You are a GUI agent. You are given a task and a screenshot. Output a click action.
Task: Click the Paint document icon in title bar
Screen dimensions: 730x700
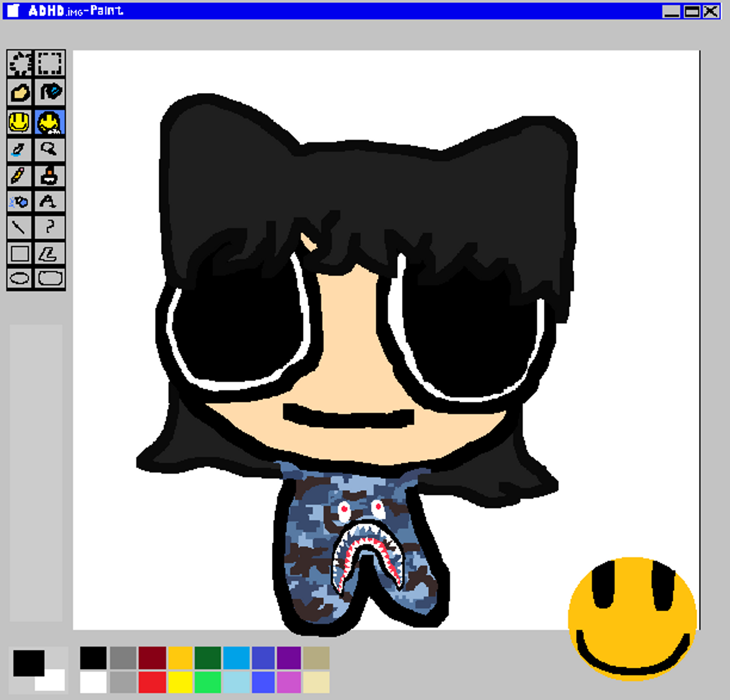pyautogui.click(x=13, y=10)
